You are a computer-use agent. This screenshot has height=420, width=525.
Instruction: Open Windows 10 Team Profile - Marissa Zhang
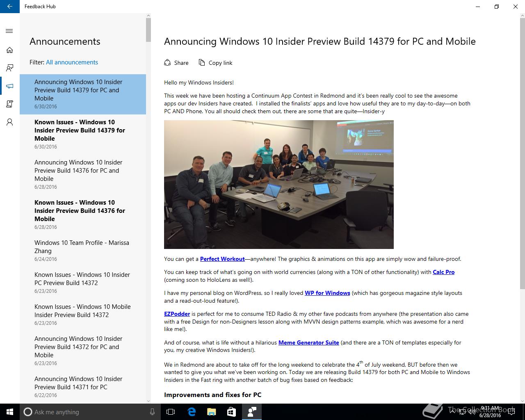[x=83, y=251]
